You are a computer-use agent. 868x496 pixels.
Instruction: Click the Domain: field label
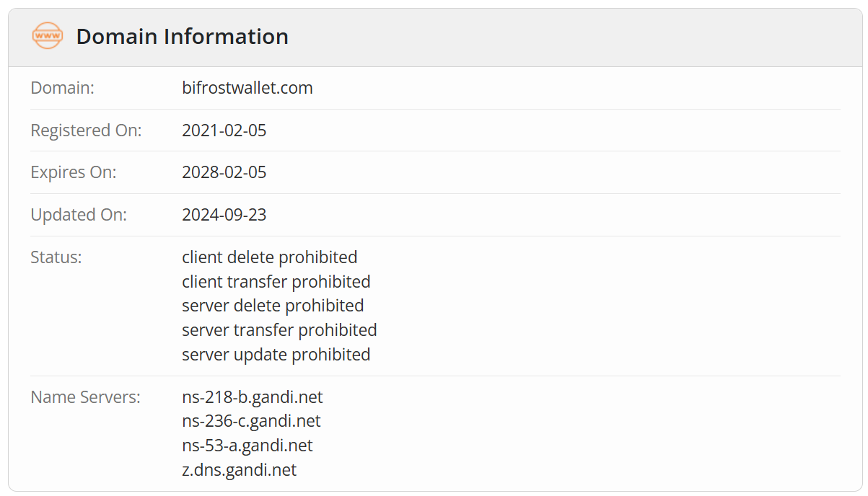[x=63, y=88]
